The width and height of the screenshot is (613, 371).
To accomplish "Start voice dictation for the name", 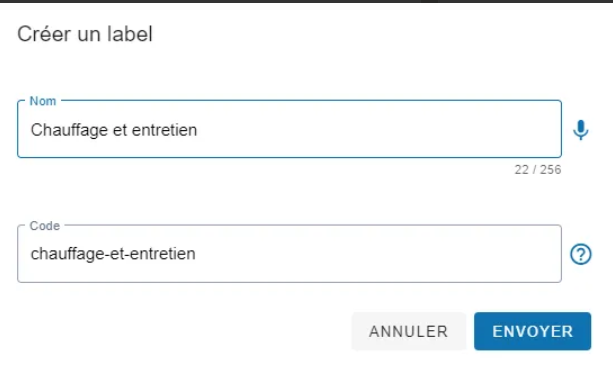I will click(581, 130).
